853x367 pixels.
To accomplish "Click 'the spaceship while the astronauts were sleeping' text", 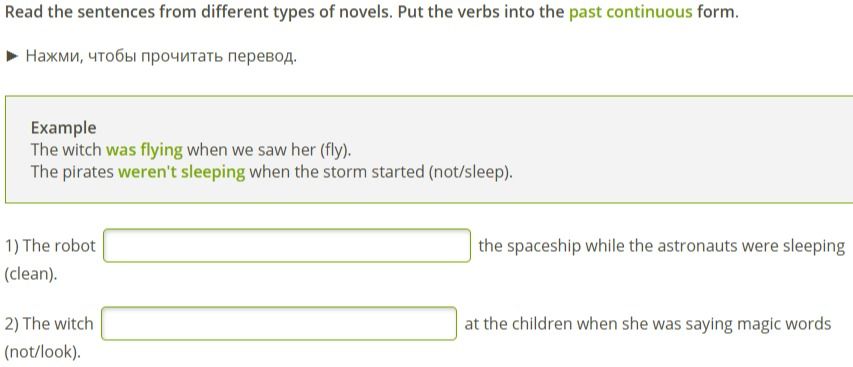I will pyautogui.click(x=662, y=246).
